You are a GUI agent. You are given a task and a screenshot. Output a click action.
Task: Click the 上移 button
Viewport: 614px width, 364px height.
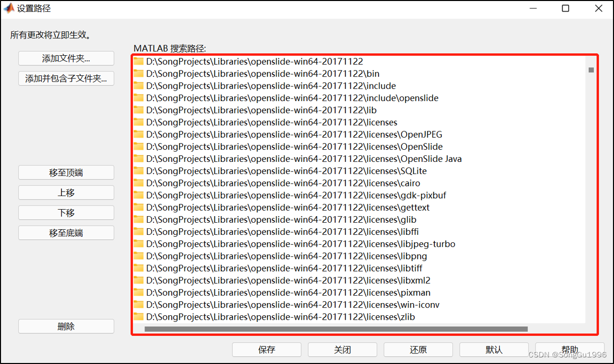point(66,193)
